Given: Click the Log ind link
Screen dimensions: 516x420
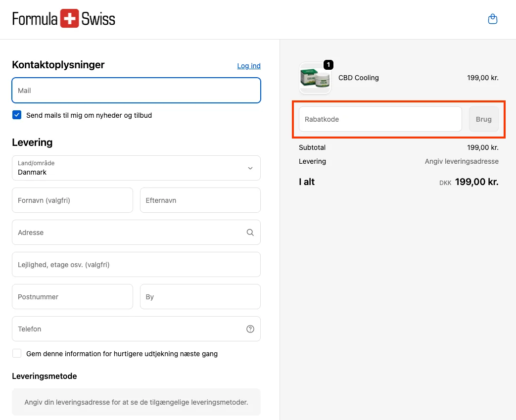Looking at the screenshot, I should tap(249, 66).
